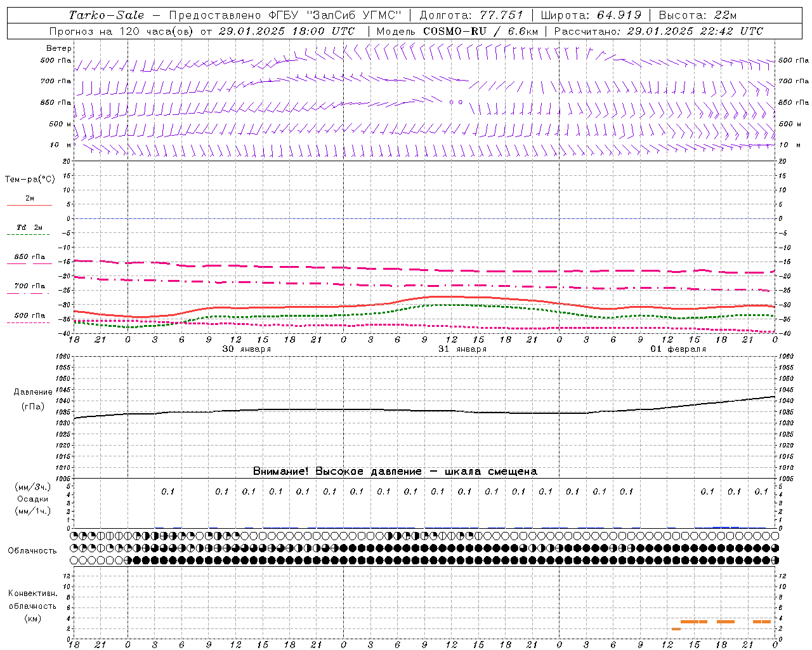Click "Рассчитано: 29.01.2025 22:42 UTC" text

[x=658, y=31]
